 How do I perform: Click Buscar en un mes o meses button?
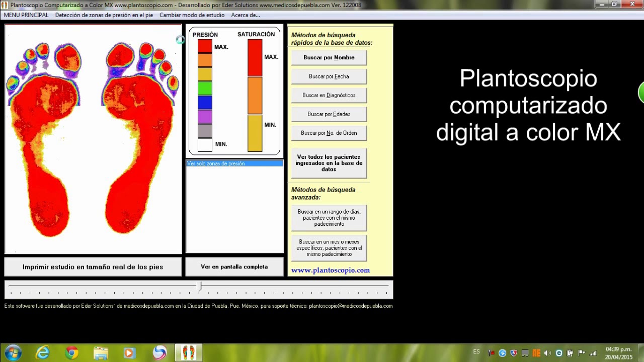coord(329,248)
